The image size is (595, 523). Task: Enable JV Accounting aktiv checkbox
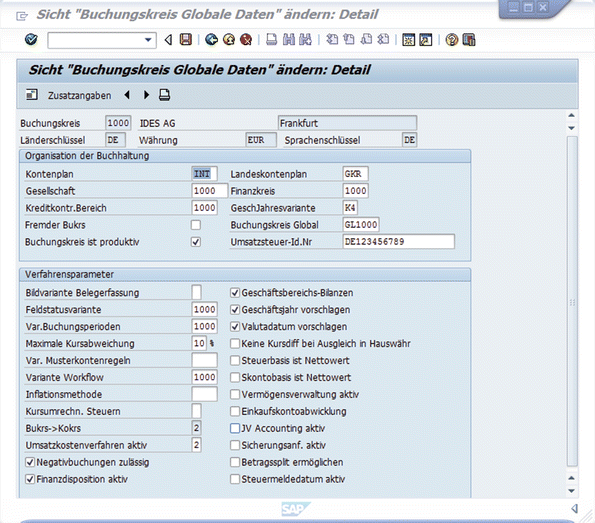235,428
